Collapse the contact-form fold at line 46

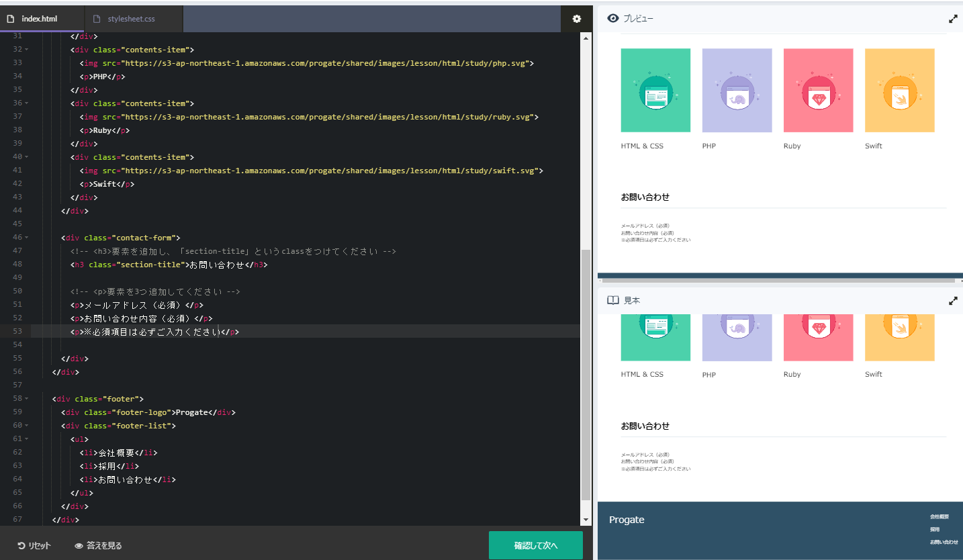pyautogui.click(x=26, y=238)
